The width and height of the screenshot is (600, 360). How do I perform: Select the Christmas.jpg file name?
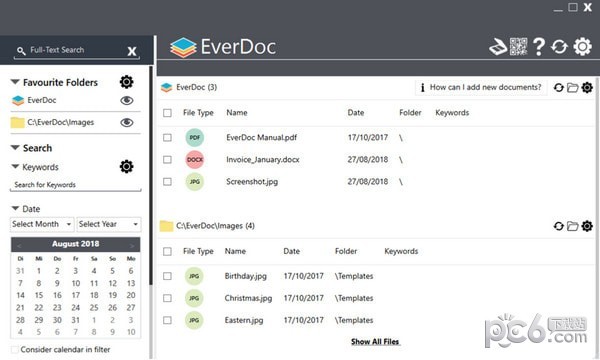pyautogui.click(x=248, y=298)
